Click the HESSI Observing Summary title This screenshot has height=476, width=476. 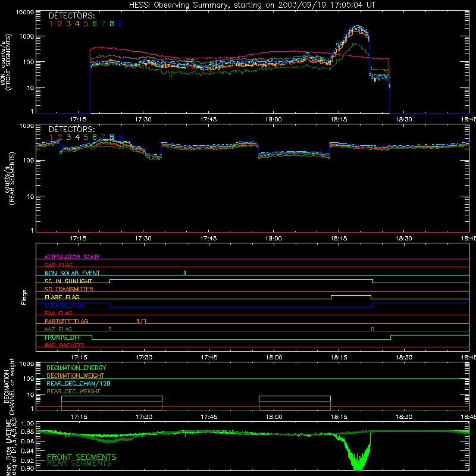click(x=252, y=5)
